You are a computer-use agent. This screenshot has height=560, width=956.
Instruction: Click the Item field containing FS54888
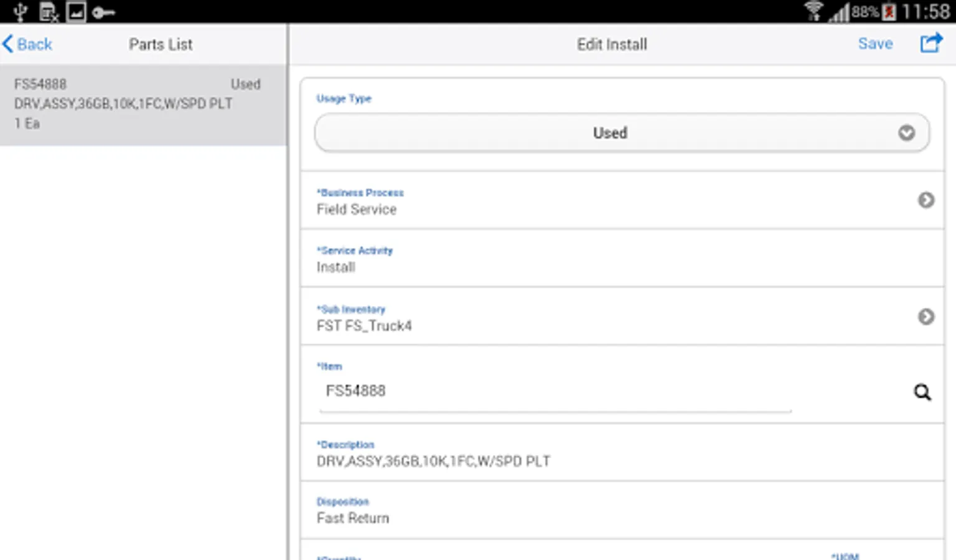pyautogui.click(x=555, y=391)
